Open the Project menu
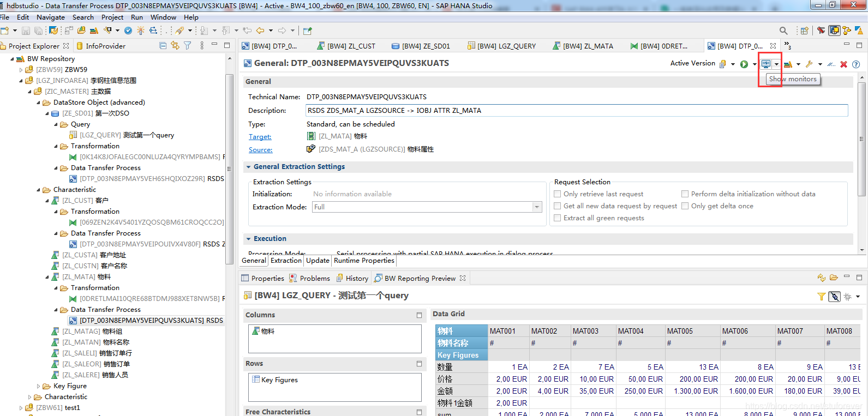The width and height of the screenshot is (868, 416). click(112, 17)
